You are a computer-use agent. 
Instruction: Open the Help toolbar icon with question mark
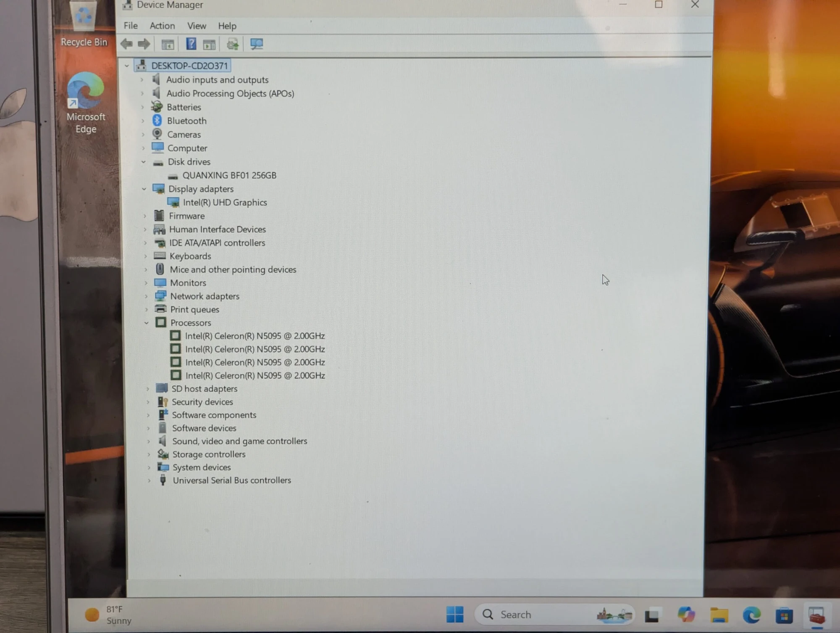tap(191, 44)
